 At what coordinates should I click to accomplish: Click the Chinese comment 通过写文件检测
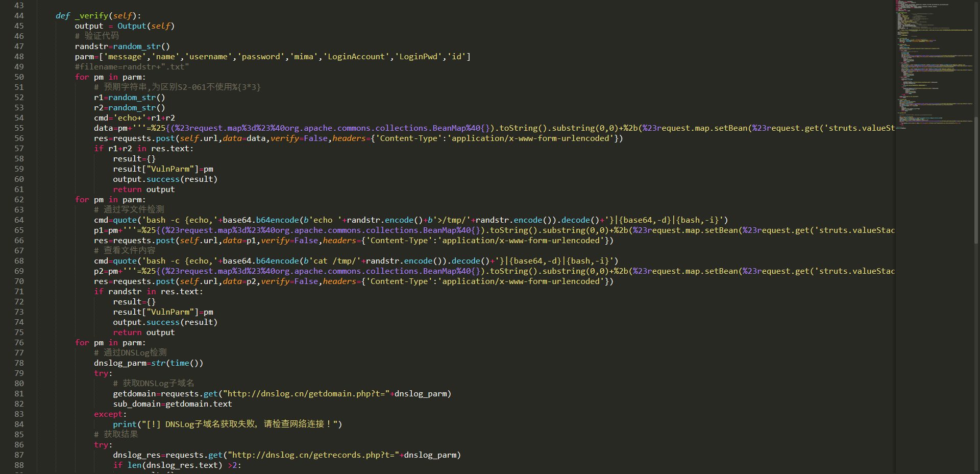pos(129,209)
